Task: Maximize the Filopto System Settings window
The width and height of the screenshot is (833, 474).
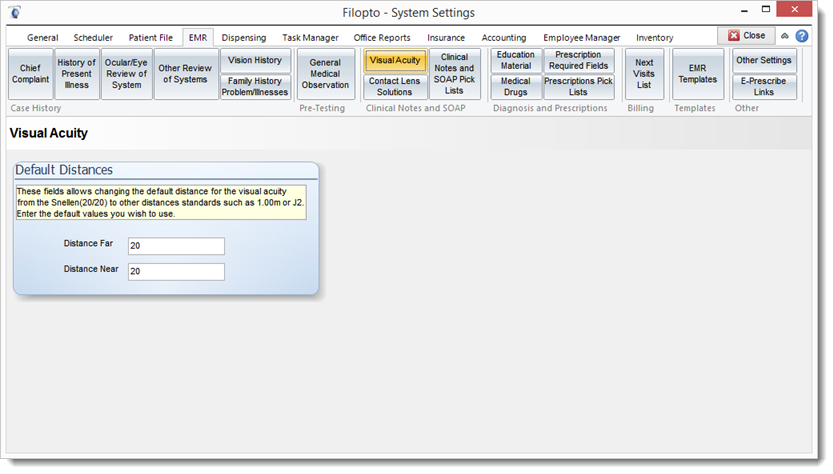Action: 766,10
